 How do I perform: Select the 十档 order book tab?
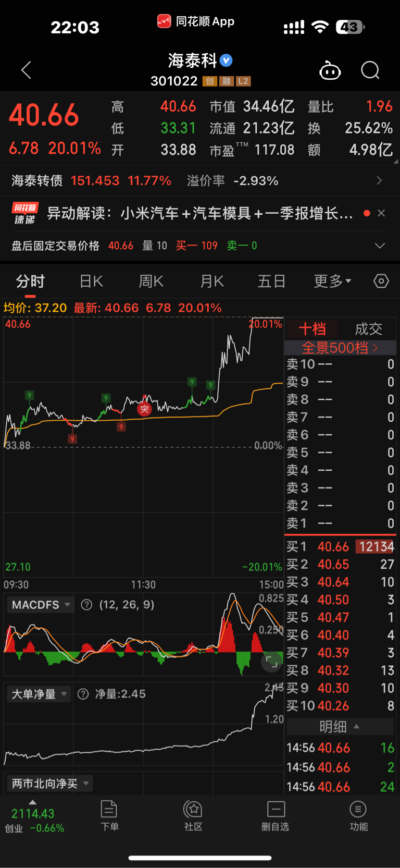[x=312, y=329]
